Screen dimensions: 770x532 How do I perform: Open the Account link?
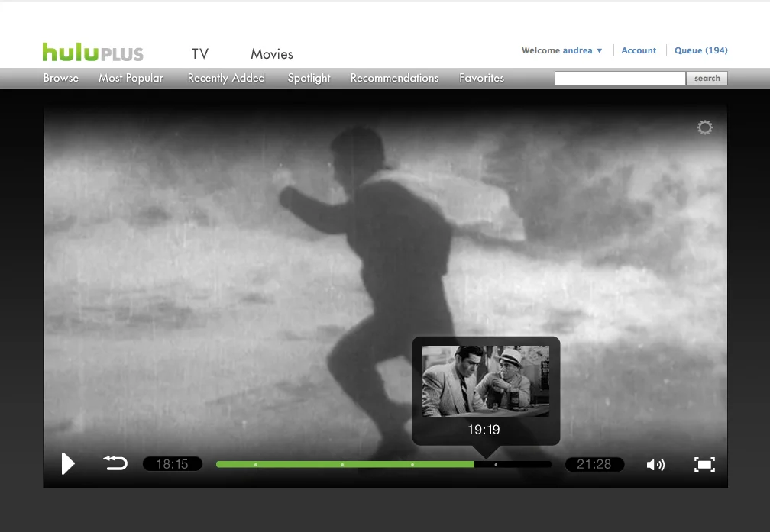point(639,50)
